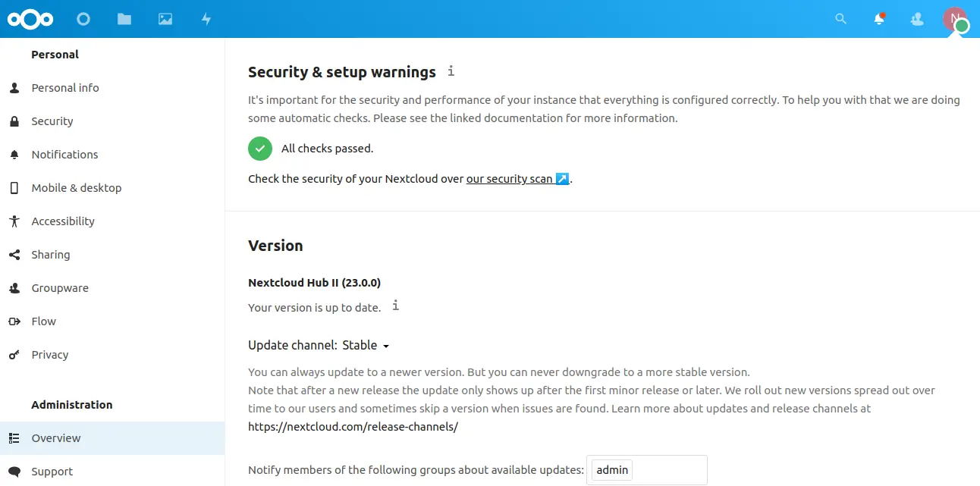Follow the our security scan link
The image size is (980, 486).
(x=517, y=179)
